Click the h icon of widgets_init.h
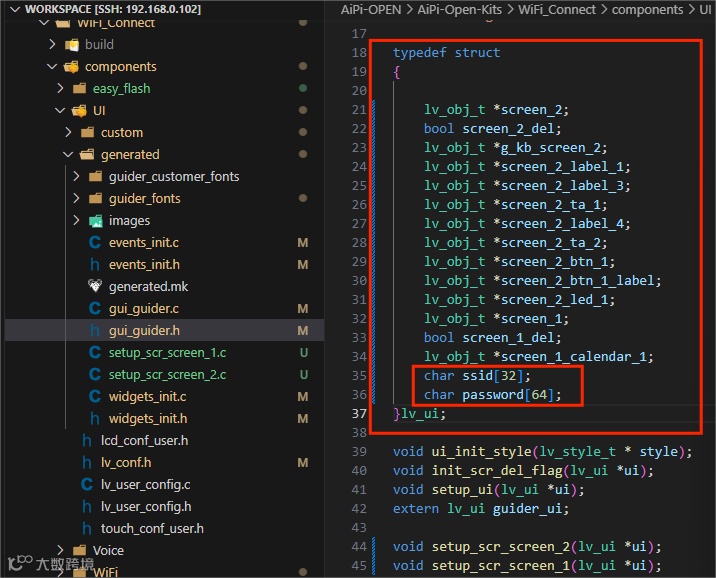This screenshot has width=716, height=578. [95, 419]
